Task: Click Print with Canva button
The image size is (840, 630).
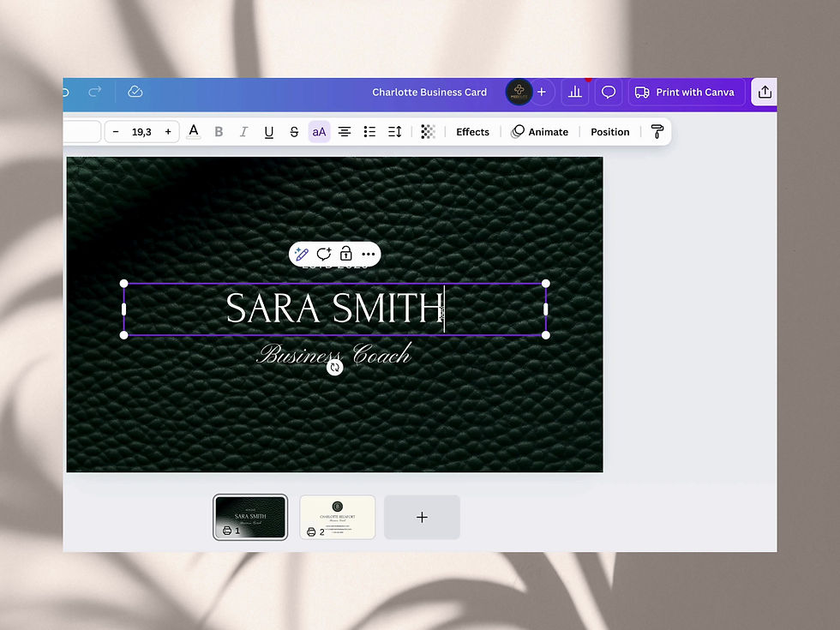Action: (x=686, y=93)
